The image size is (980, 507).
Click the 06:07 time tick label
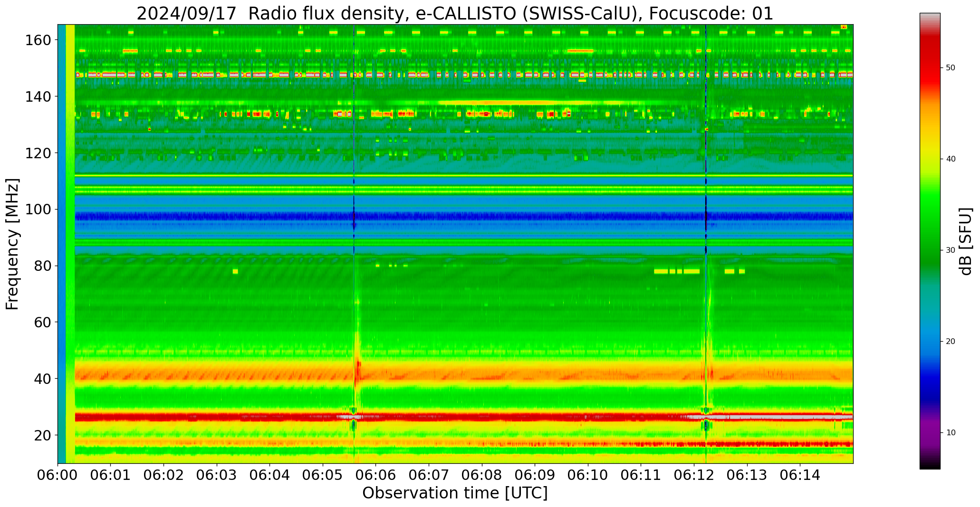tap(429, 475)
